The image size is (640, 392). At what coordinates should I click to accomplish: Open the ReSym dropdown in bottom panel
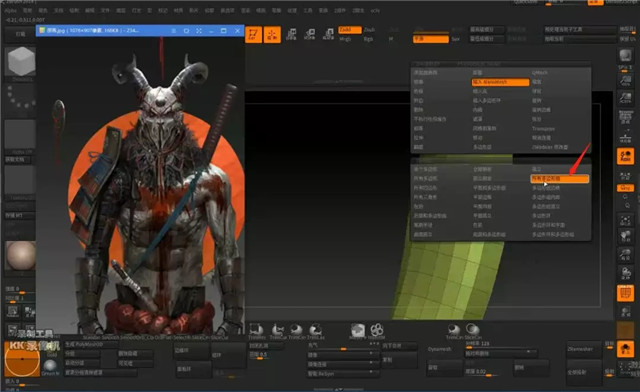click(343, 374)
